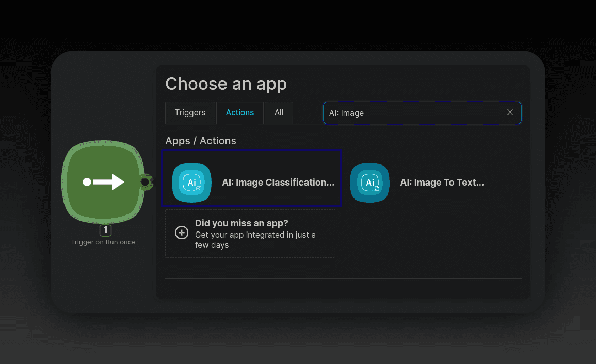Image resolution: width=596 pixels, height=364 pixels.
Task: Click the AI: Image Classification app icon
Action: pyautogui.click(x=191, y=183)
